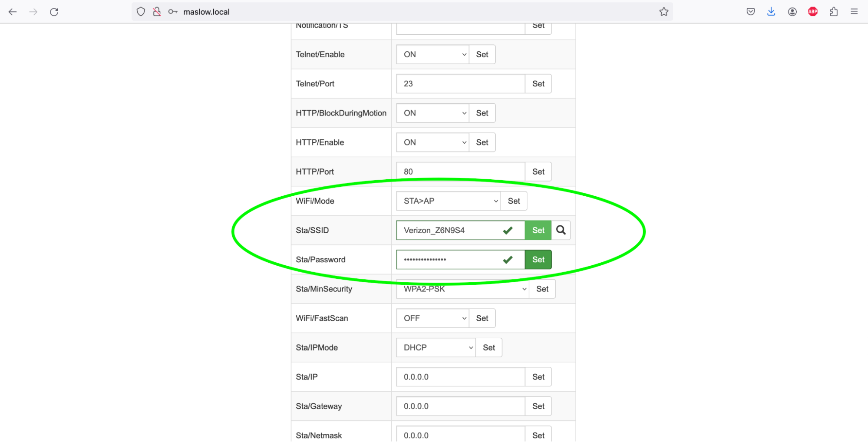This screenshot has height=442, width=868.
Task: Click the HTTP/Port field showing 80
Action: pos(461,172)
